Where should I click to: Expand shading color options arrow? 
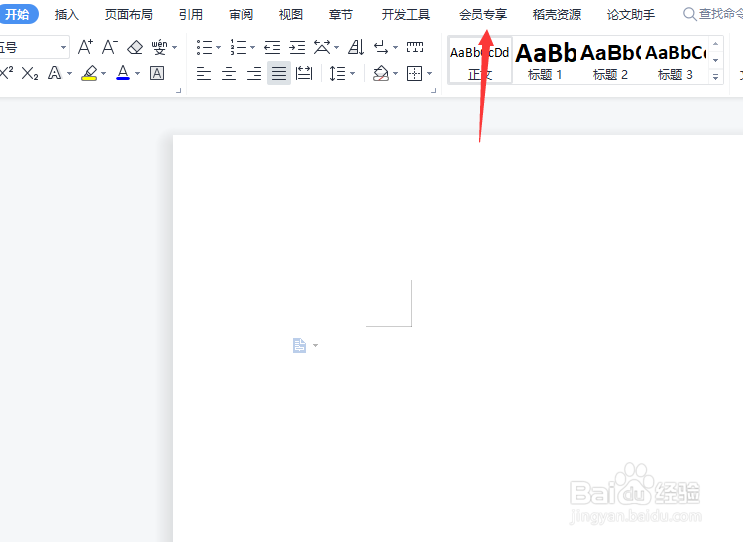pos(395,73)
